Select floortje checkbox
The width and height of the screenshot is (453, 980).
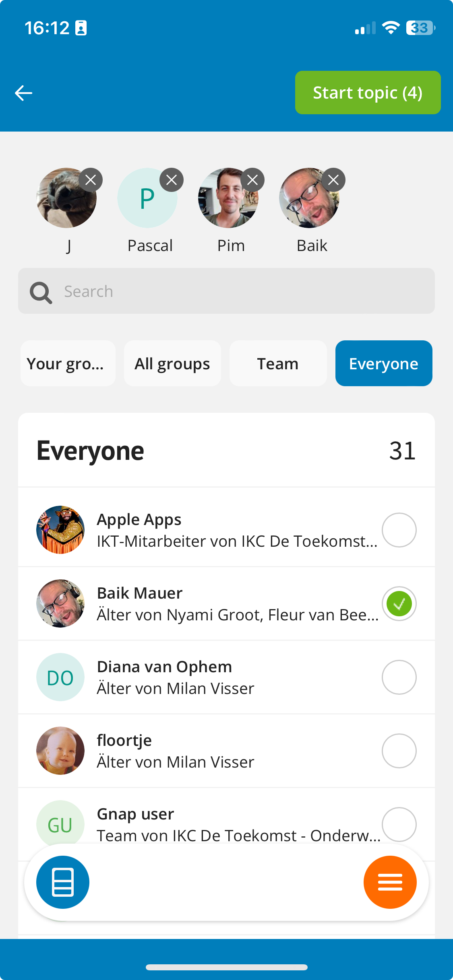coord(399,751)
